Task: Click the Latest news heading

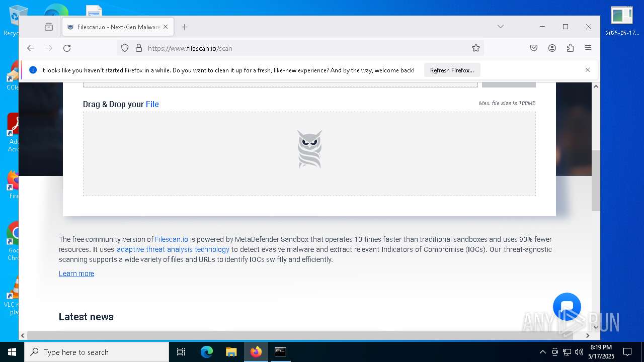Action: pos(86,317)
